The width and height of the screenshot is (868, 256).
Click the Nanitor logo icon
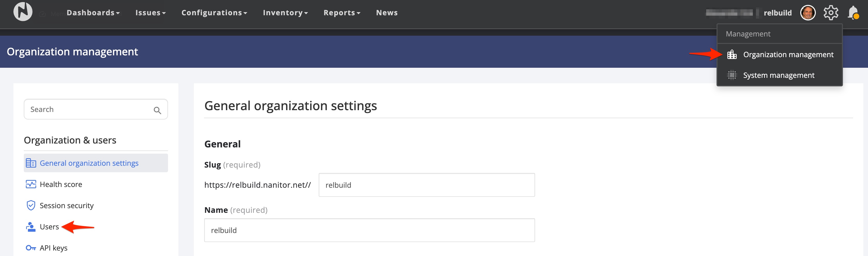22,12
